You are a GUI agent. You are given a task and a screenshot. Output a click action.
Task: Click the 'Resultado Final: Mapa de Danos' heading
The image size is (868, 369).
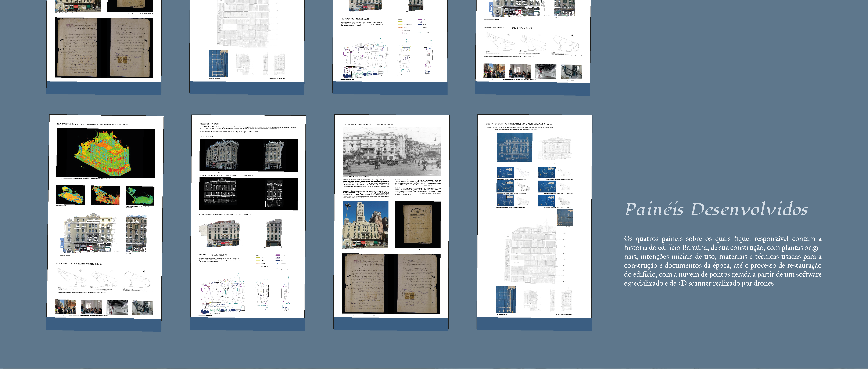click(213, 255)
